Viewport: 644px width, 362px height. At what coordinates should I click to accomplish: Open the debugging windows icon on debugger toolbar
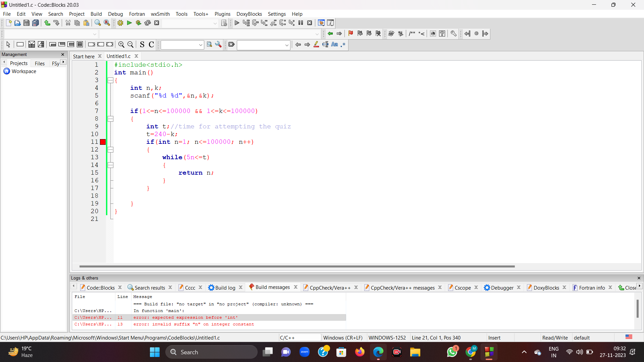321,23
